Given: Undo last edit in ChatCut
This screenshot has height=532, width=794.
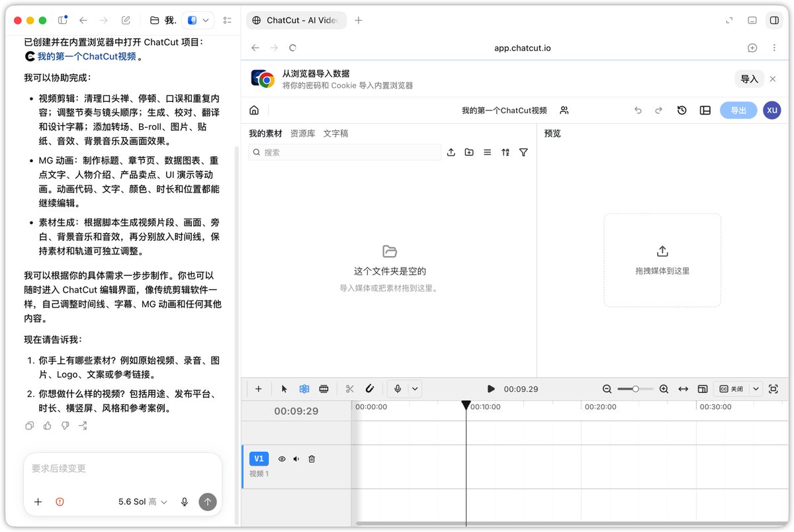Looking at the screenshot, I should tap(638, 111).
